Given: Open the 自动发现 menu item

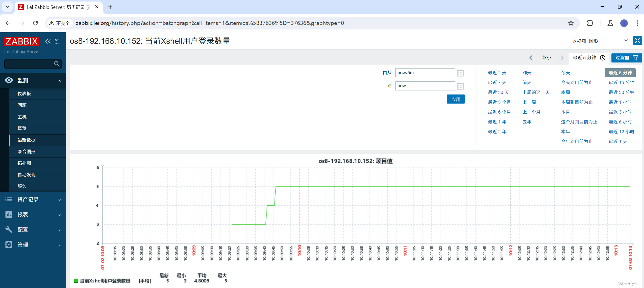Looking at the screenshot, I should click(x=37, y=175).
